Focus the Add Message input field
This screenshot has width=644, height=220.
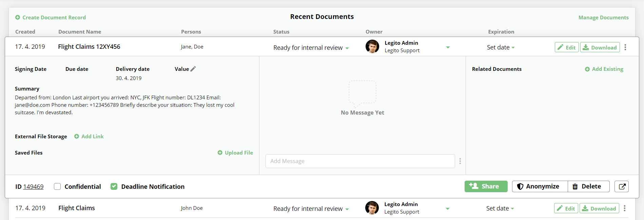(360, 161)
